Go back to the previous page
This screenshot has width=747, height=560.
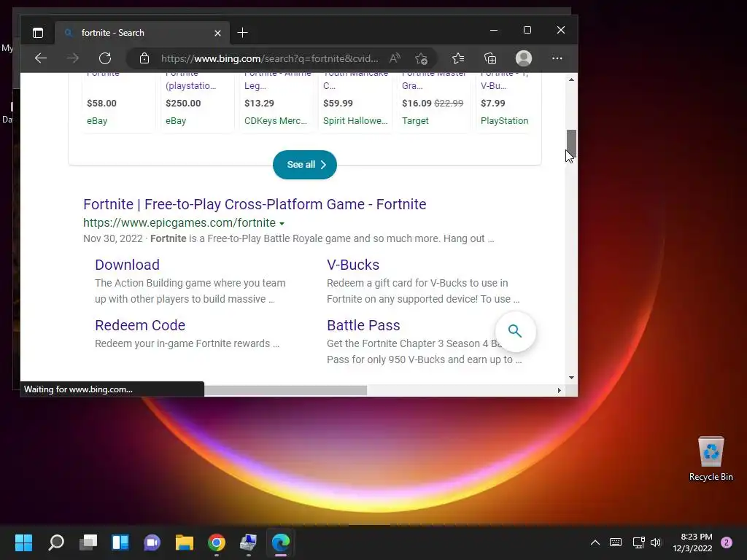pyautogui.click(x=41, y=58)
